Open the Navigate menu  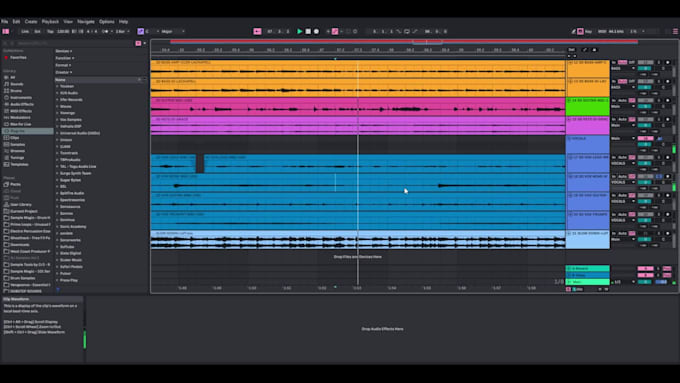pos(86,21)
